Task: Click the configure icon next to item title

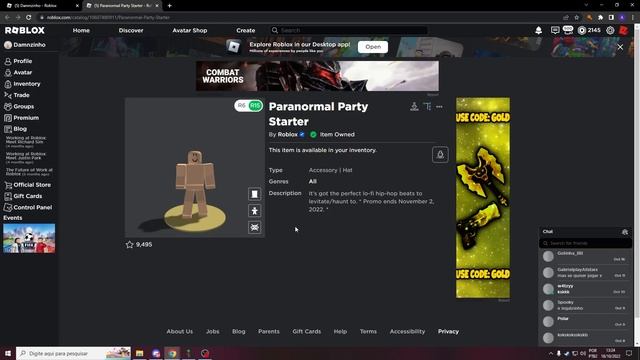Action: pos(427,107)
